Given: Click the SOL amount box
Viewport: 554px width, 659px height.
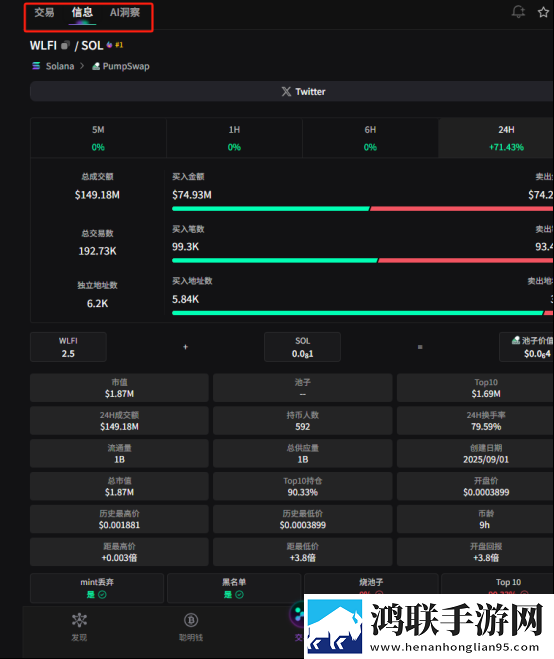Looking at the screenshot, I should click(302, 347).
